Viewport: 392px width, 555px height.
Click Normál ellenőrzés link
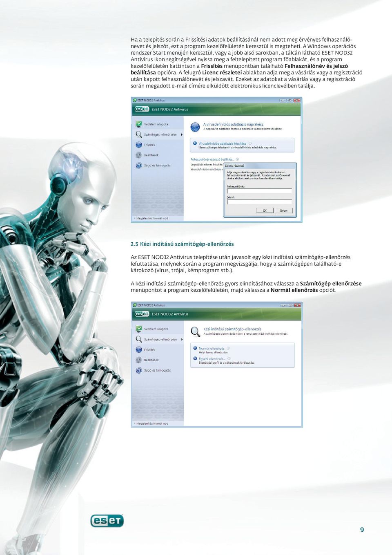212,349
